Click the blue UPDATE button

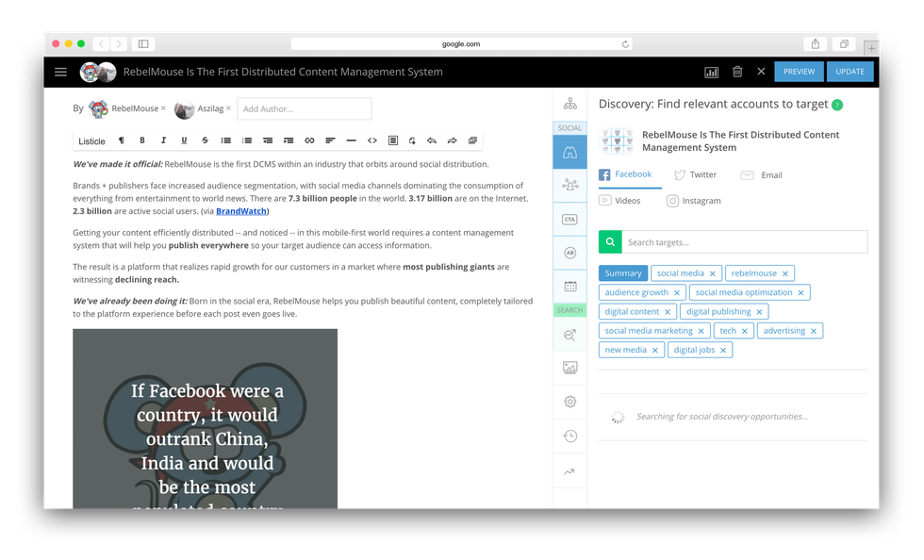pyautogui.click(x=850, y=72)
